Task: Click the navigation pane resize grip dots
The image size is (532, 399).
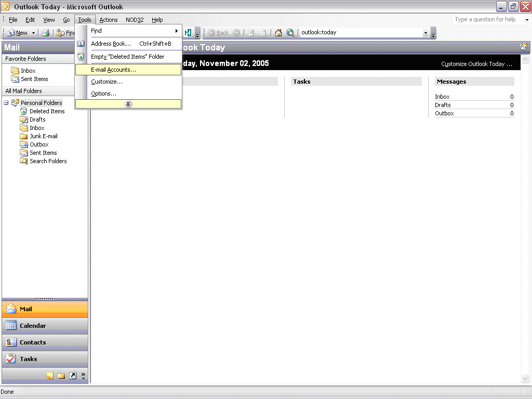Action: pos(45,299)
